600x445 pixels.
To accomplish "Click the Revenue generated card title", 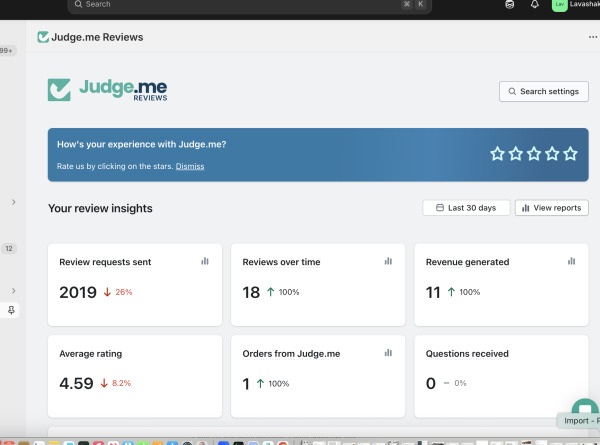I will point(467,262).
